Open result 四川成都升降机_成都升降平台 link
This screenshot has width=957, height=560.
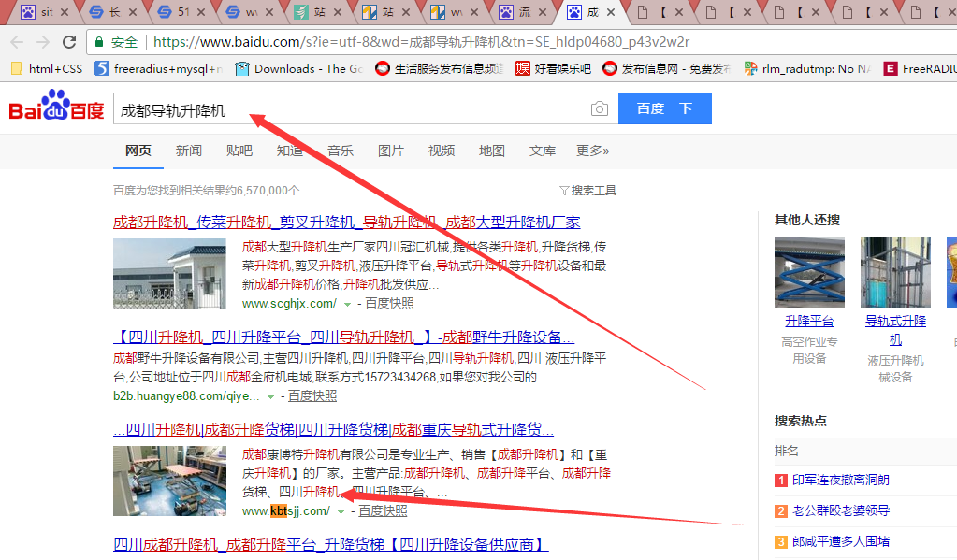(331, 544)
